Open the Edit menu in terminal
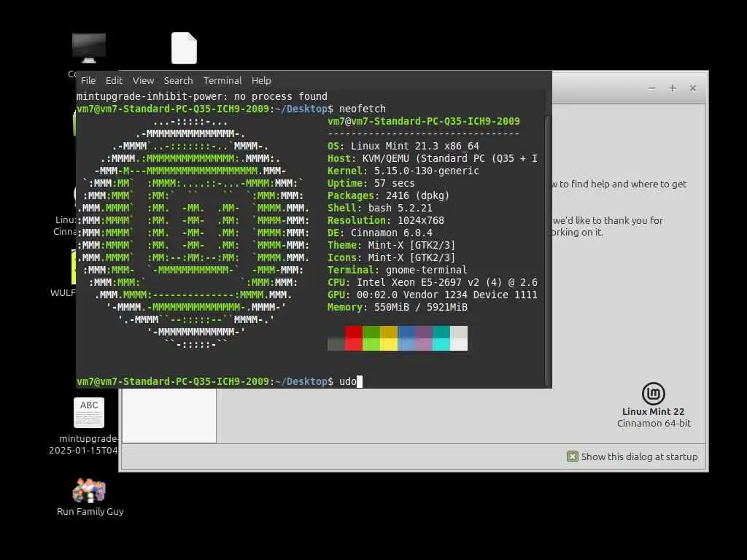This screenshot has width=747, height=560. (114, 80)
